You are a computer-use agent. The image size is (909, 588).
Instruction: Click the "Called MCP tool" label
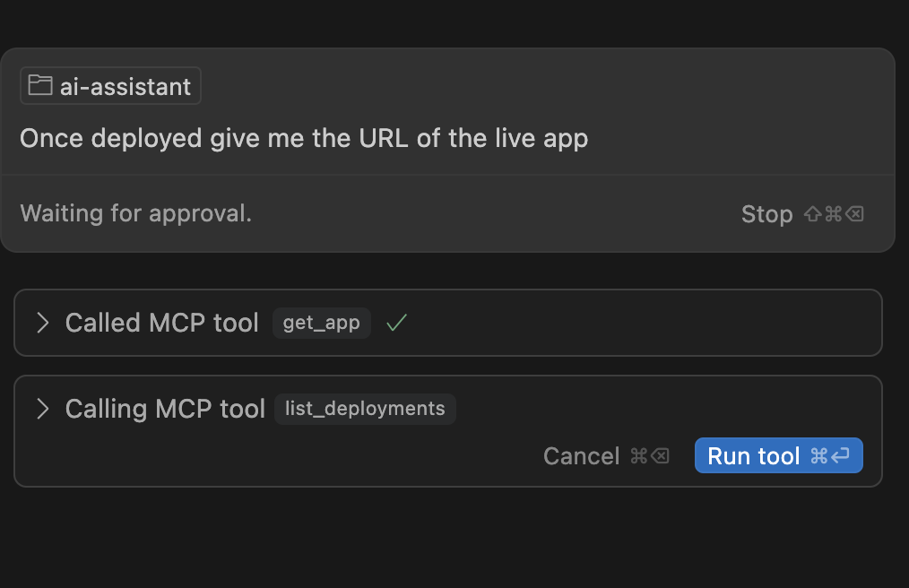(x=161, y=323)
